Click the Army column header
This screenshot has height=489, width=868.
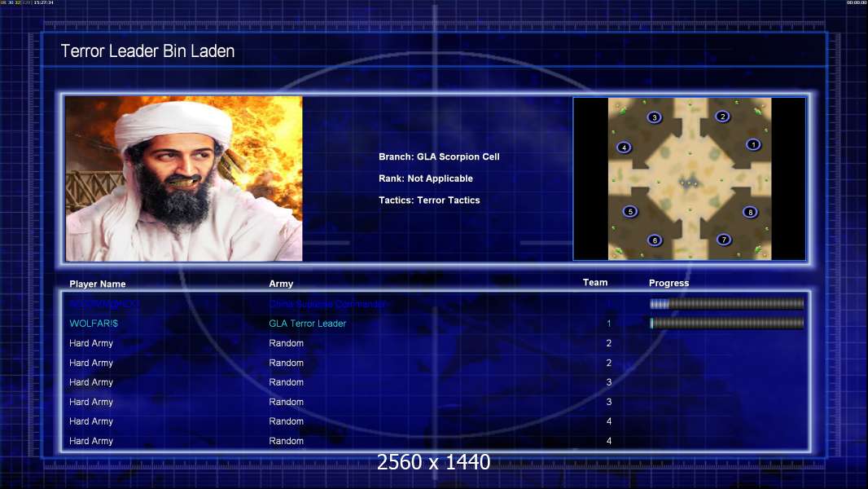pos(281,284)
